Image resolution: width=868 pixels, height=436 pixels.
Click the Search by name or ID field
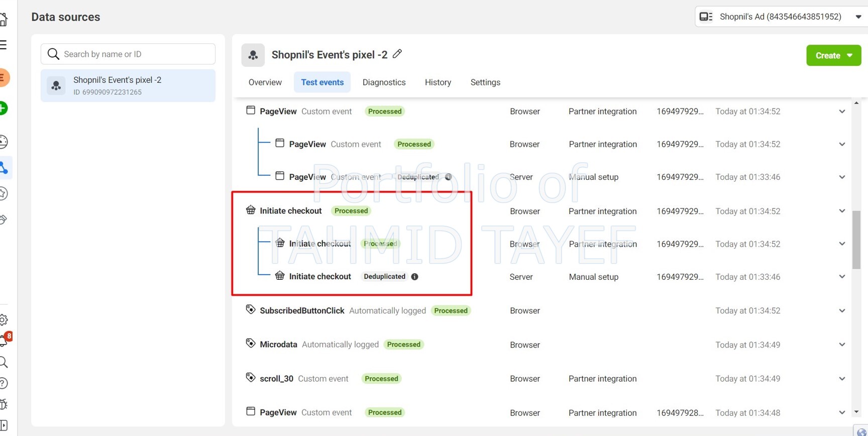(x=128, y=54)
